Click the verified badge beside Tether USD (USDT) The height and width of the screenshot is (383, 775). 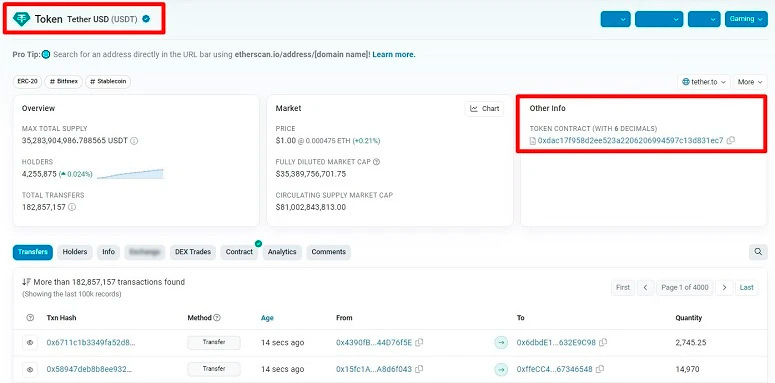click(x=146, y=19)
